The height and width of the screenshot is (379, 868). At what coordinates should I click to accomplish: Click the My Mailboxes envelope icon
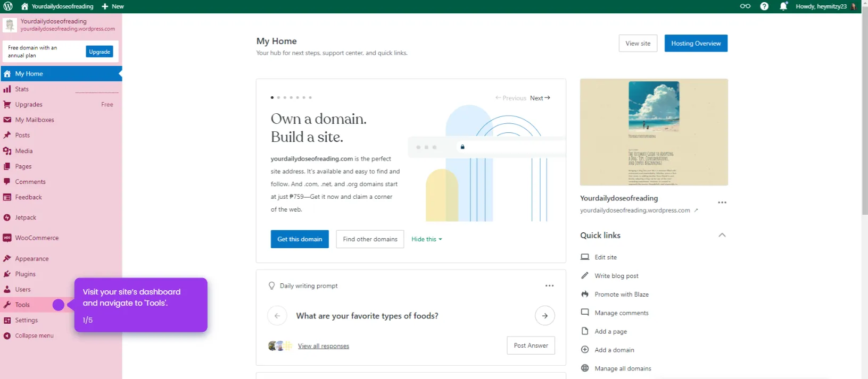click(x=7, y=120)
